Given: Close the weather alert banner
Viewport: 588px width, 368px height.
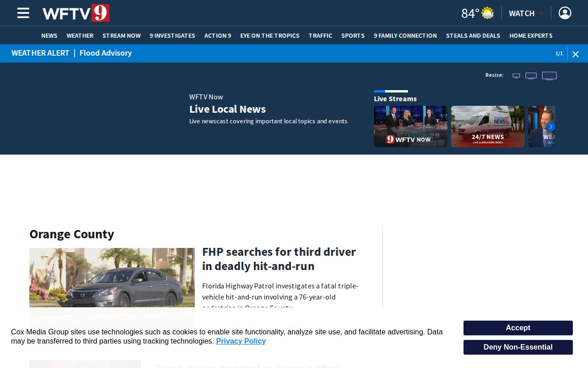Looking at the screenshot, I should tap(576, 54).
